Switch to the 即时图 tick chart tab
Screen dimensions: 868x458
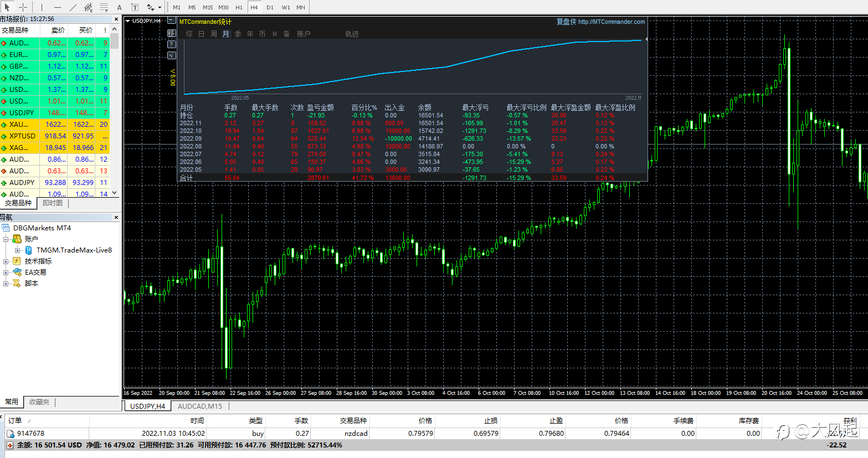[53, 203]
